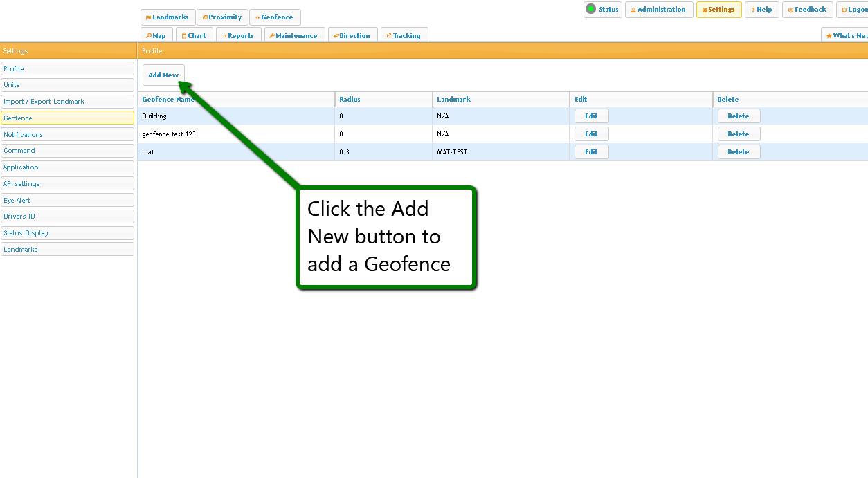Viewport: 868px width, 478px height.
Task: Switch to the Tracking tab
Action: pyautogui.click(x=404, y=35)
